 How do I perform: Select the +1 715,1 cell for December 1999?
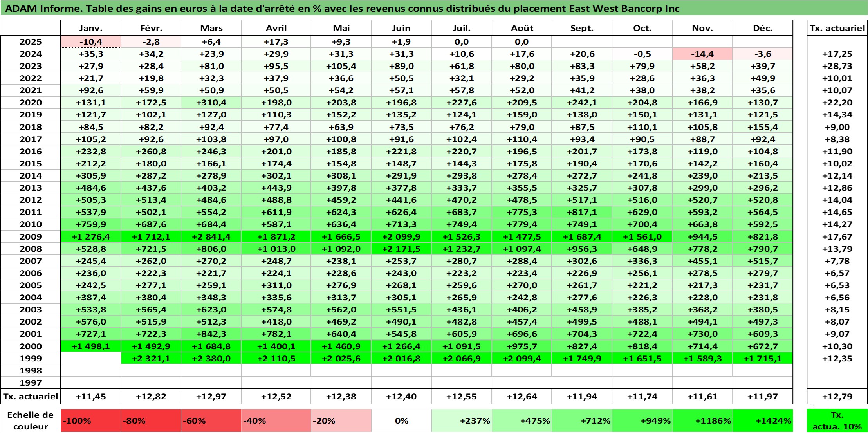[763, 359]
